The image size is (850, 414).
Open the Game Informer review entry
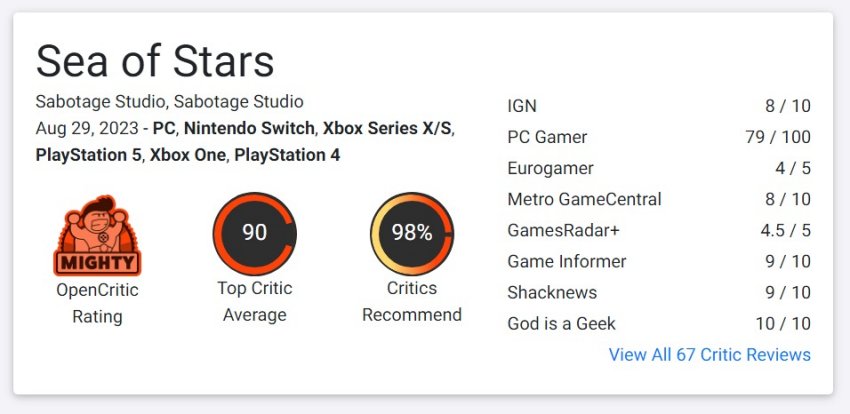tap(659, 261)
